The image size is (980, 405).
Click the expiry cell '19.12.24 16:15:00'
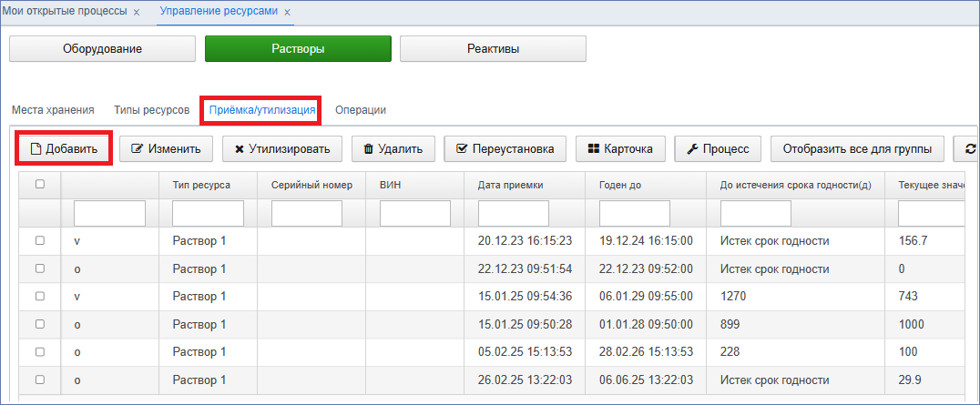coord(646,240)
